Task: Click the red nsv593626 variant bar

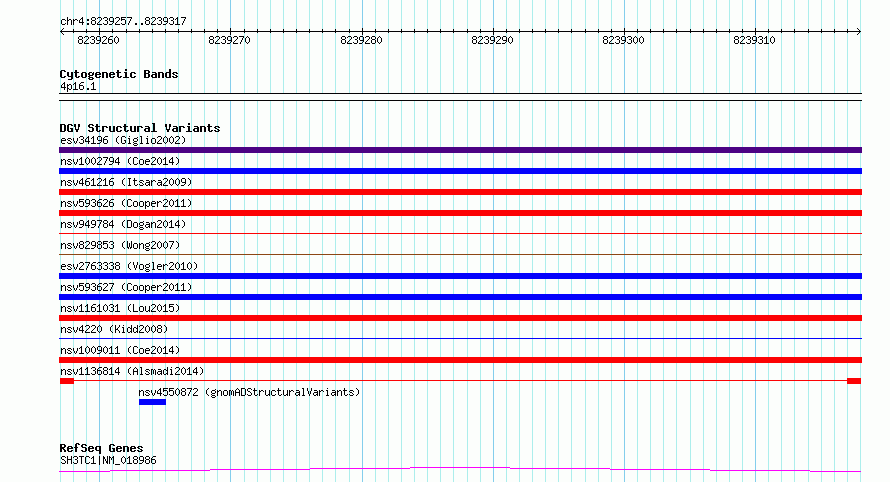Action: 460,213
